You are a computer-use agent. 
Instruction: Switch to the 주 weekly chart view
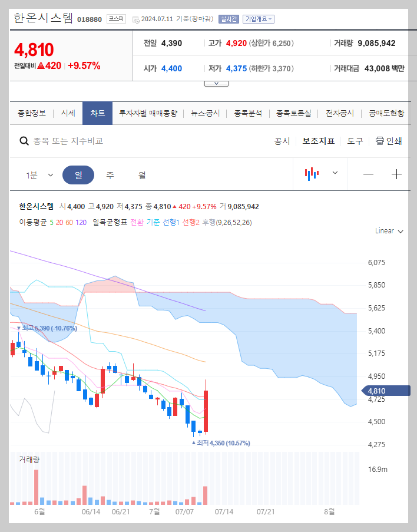point(109,174)
